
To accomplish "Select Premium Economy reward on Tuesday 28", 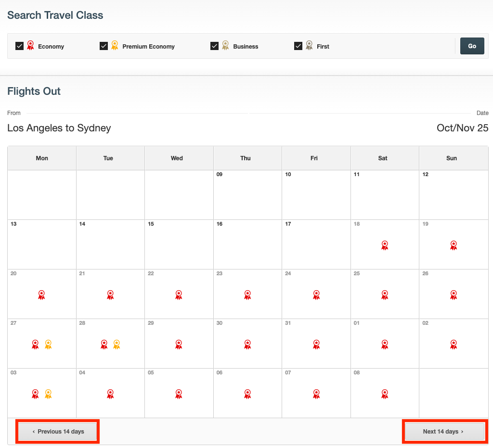I will (x=117, y=345).
